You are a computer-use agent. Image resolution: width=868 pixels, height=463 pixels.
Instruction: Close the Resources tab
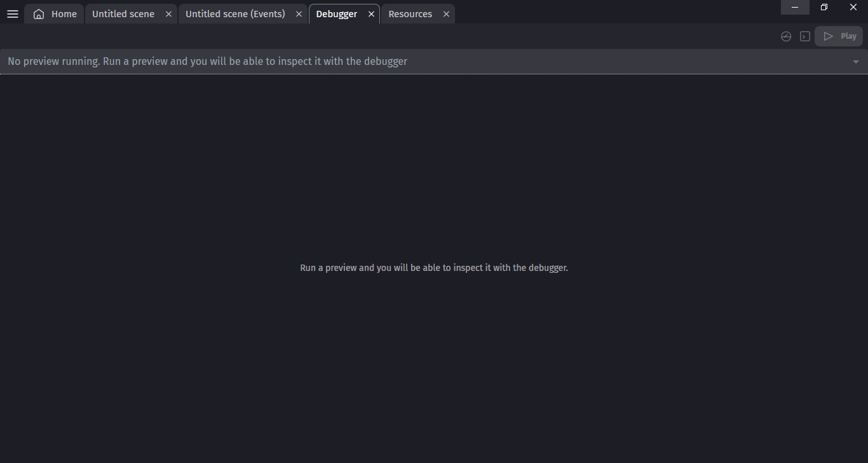click(446, 13)
